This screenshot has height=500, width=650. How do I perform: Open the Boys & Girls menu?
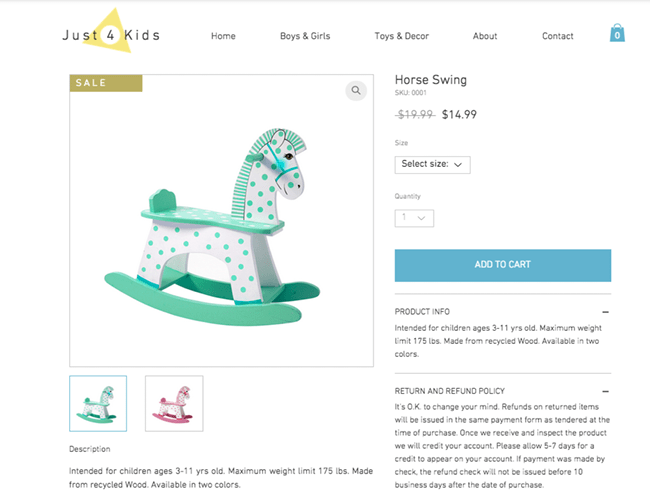point(305,36)
